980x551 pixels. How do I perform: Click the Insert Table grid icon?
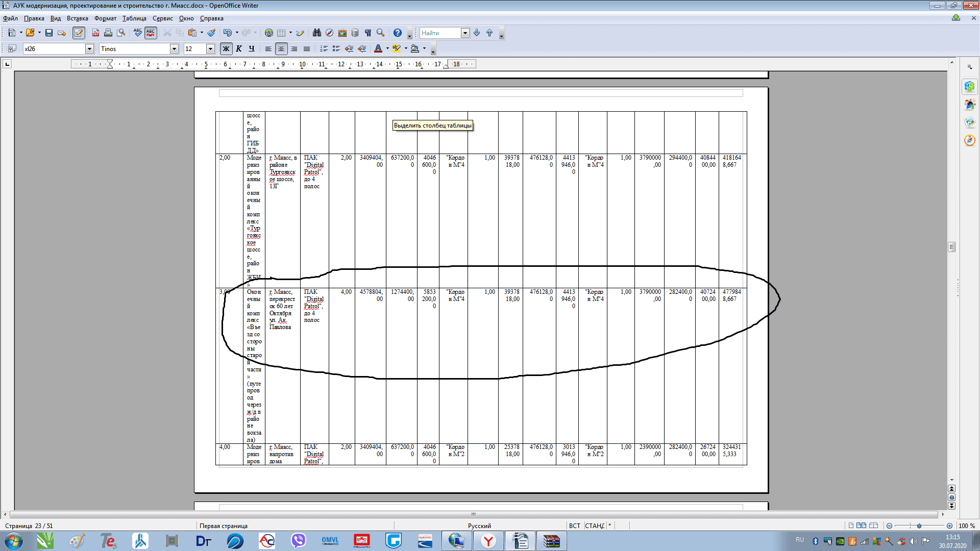point(281,33)
